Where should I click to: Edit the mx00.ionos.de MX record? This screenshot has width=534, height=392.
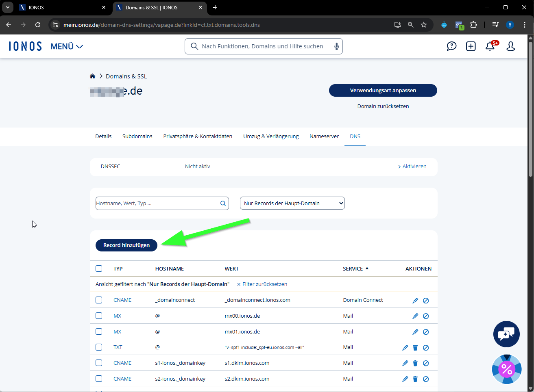click(x=415, y=316)
